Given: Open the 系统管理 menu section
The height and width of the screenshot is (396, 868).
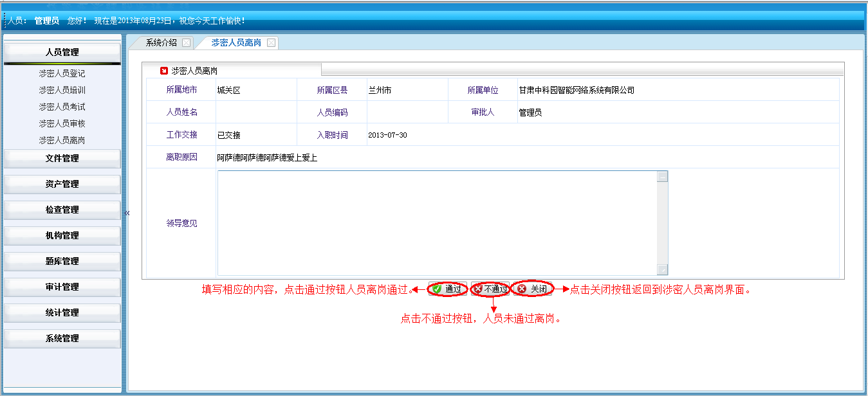Looking at the screenshot, I should coord(62,338).
